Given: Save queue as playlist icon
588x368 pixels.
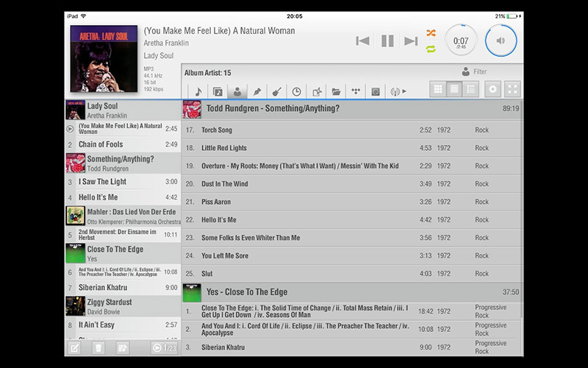Looking at the screenshot, I should point(122,348).
